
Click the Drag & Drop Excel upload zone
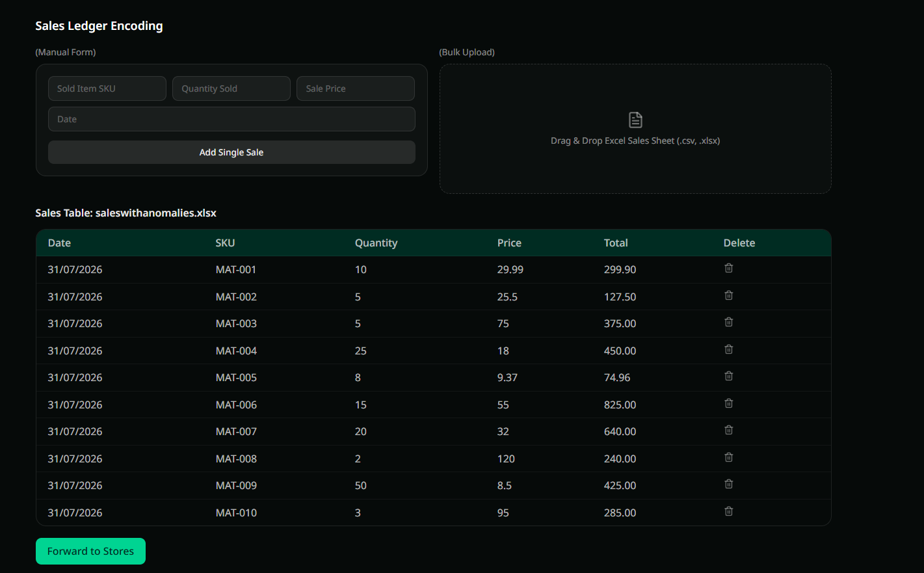(x=635, y=129)
